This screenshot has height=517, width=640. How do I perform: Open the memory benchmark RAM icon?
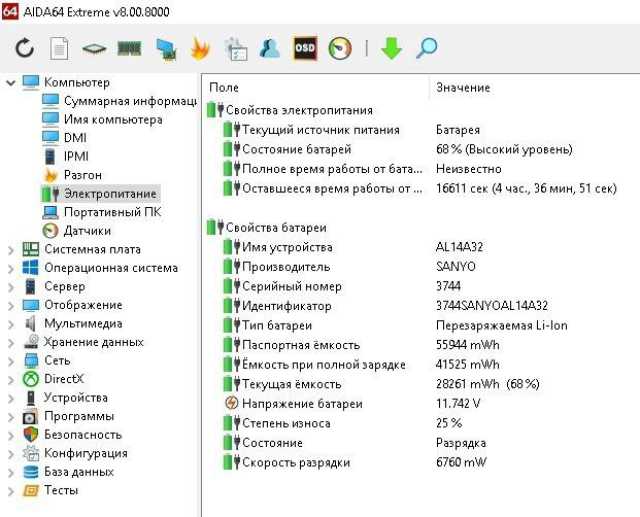130,48
